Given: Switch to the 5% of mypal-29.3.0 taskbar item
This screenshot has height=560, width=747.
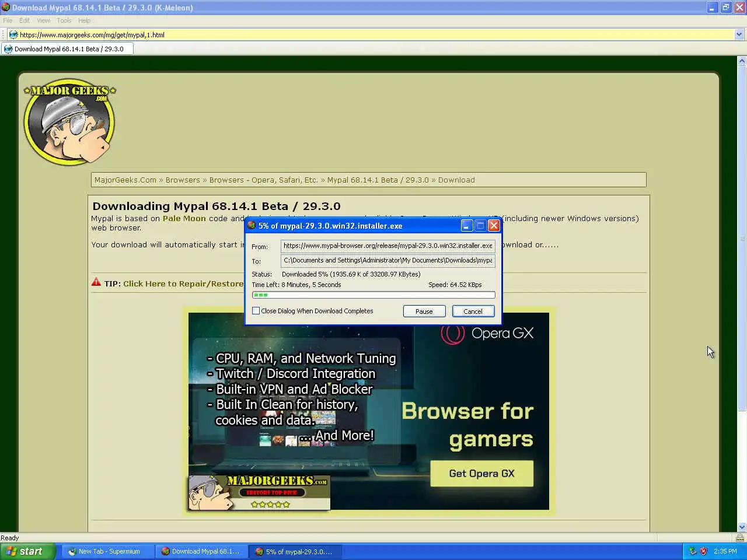Looking at the screenshot, I should [x=295, y=551].
